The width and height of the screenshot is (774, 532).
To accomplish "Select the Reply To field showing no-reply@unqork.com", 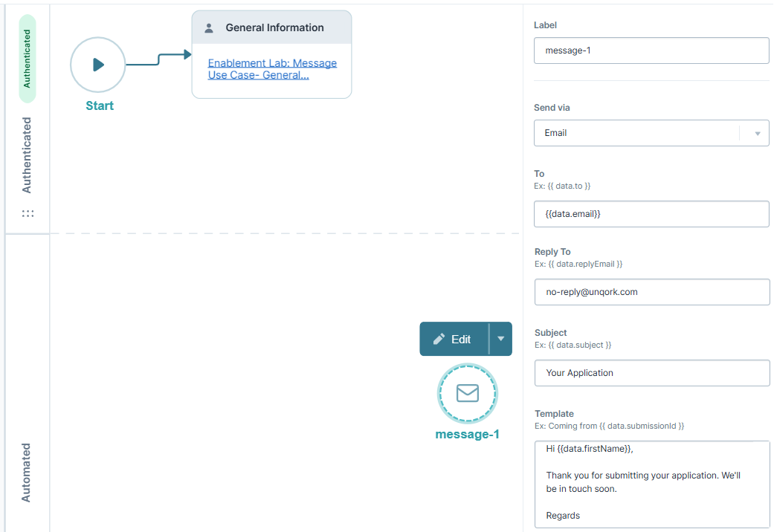I will [x=651, y=291].
